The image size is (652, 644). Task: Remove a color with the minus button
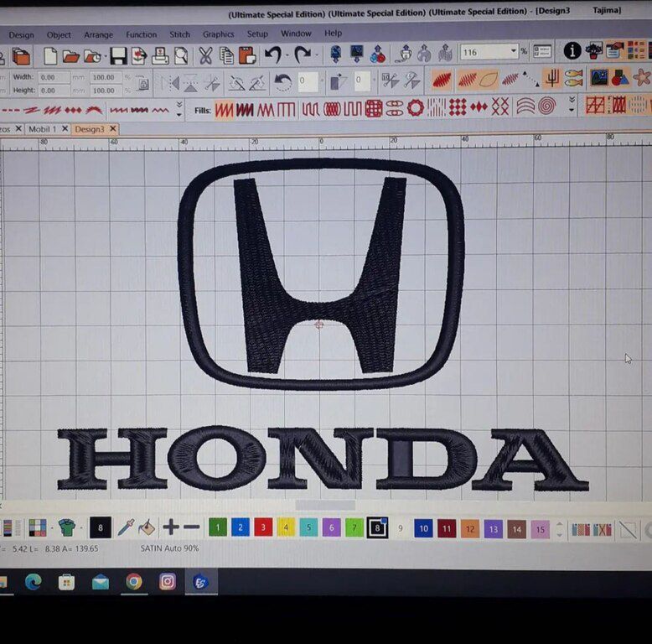[192, 527]
